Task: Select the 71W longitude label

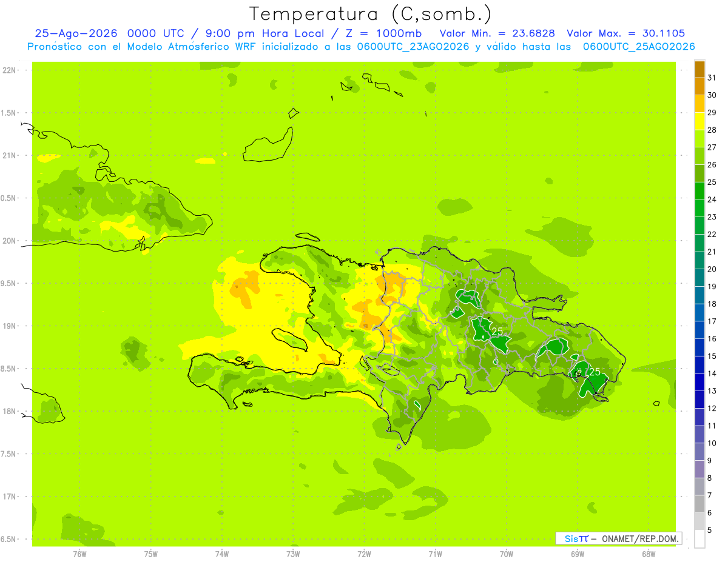Action: pyautogui.click(x=435, y=554)
